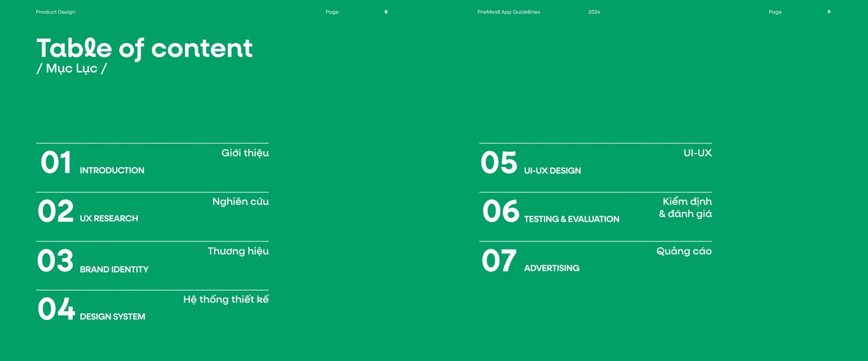The height and width of the screenshot is (361, 868).
Task: Open the 'ADVERTISING' section entry
Action: point(552,268)
